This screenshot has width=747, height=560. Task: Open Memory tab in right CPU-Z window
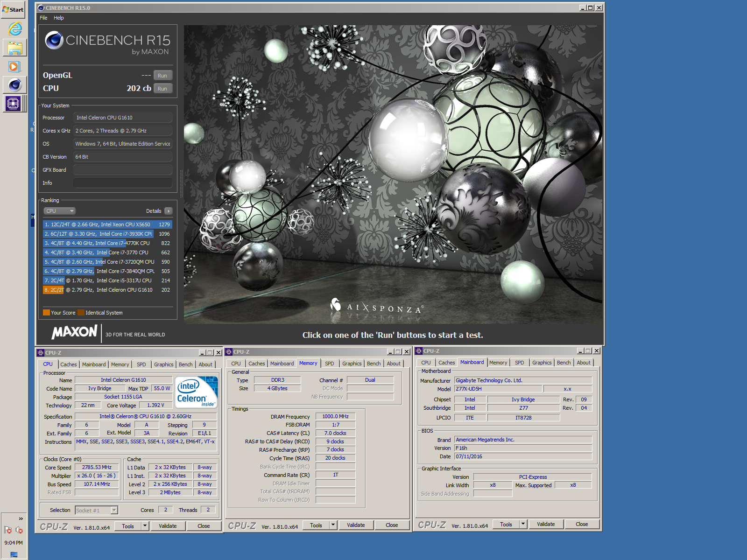[498, 363]
